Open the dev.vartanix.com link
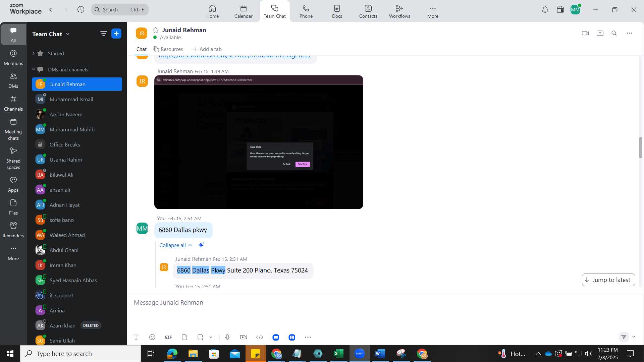This screenshot has height=362, width=644. [234, 56]
